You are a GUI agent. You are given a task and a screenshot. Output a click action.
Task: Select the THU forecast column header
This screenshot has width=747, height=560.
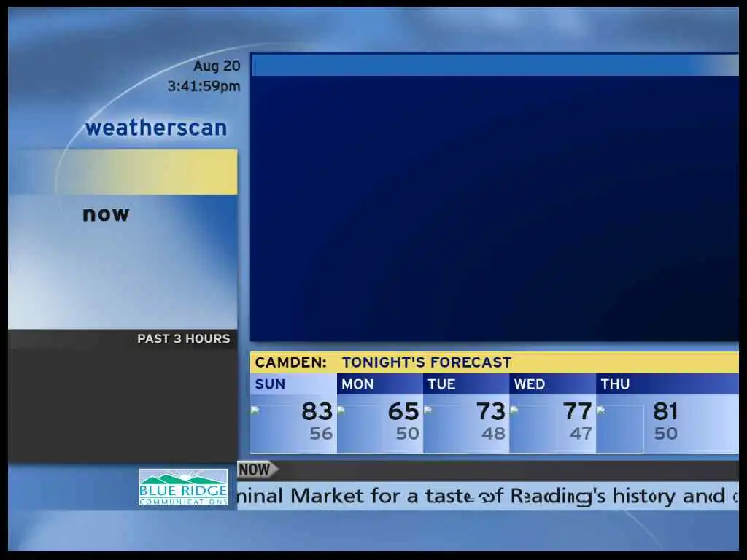[667, 384]
